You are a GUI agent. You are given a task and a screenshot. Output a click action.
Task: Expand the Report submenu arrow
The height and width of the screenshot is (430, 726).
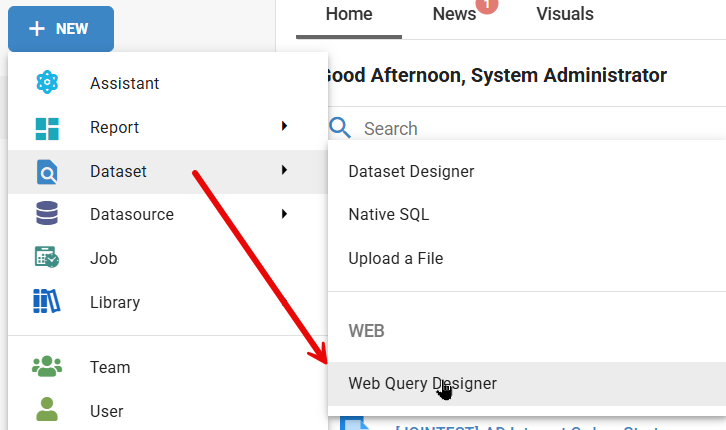click(x=285, y=127)
